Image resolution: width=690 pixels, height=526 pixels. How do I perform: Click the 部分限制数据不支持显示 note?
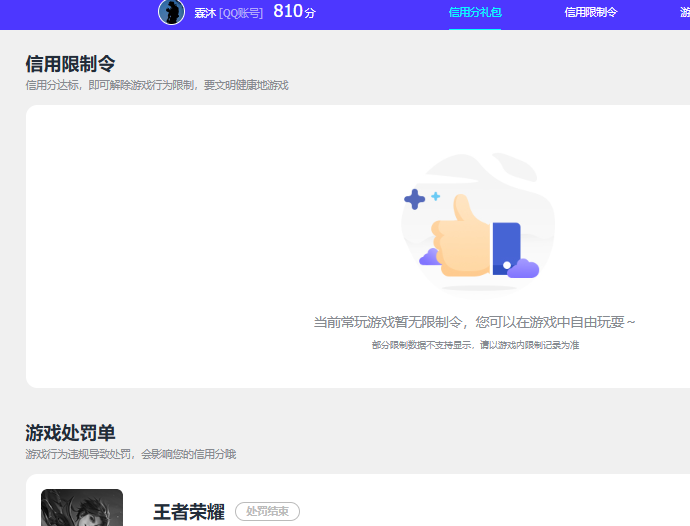coord(475,345)
